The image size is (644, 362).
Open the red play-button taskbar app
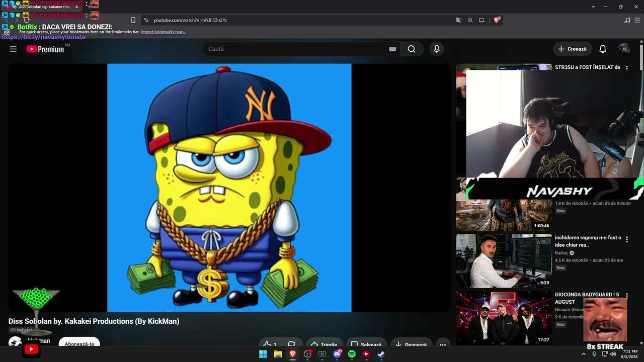pyautogui.click(x=366, y=354)
